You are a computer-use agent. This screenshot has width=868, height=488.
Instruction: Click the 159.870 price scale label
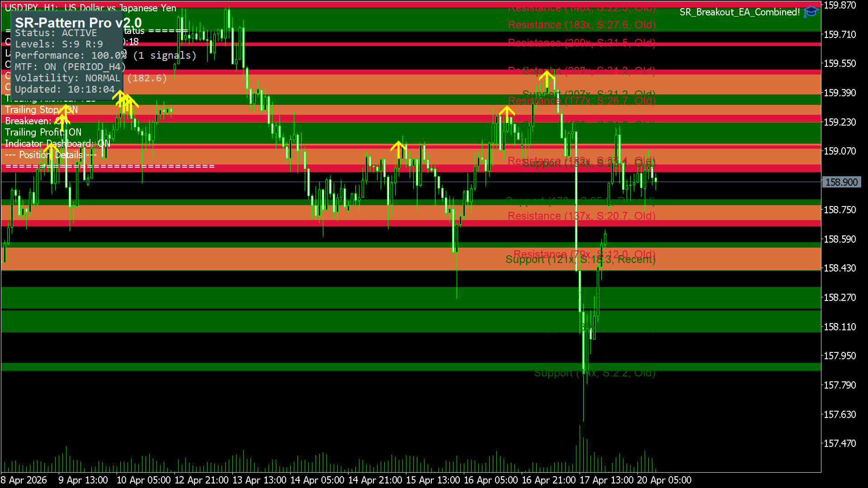pyautogui.click(x=840, y=5)
